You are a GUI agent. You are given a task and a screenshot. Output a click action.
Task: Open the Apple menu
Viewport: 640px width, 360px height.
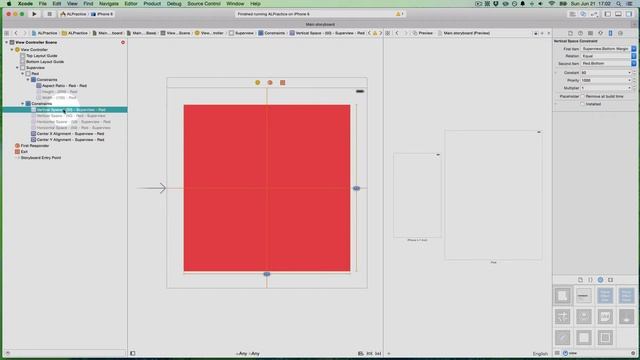9,4
